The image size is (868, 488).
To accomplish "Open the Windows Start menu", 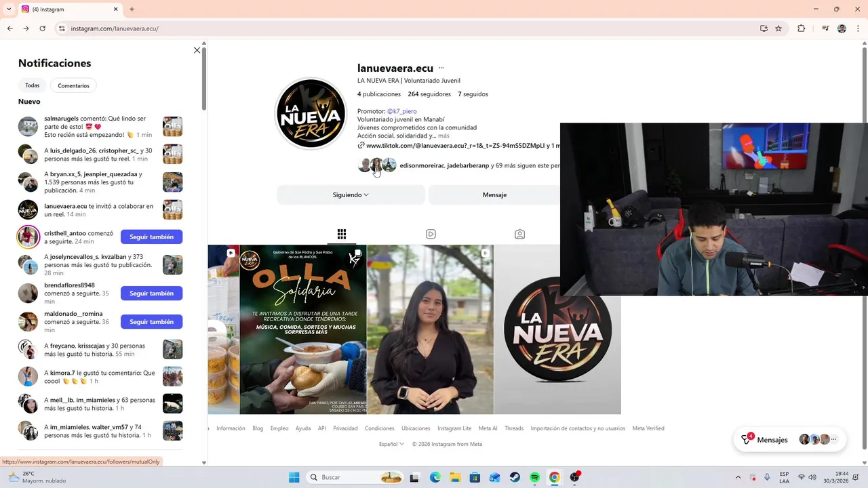I will tap(294, 477).
